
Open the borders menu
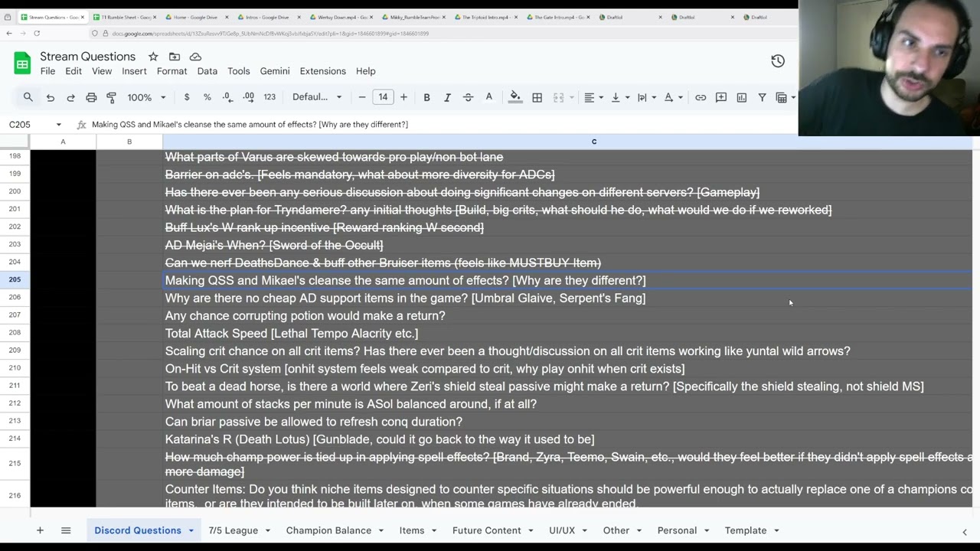[537, 97]
